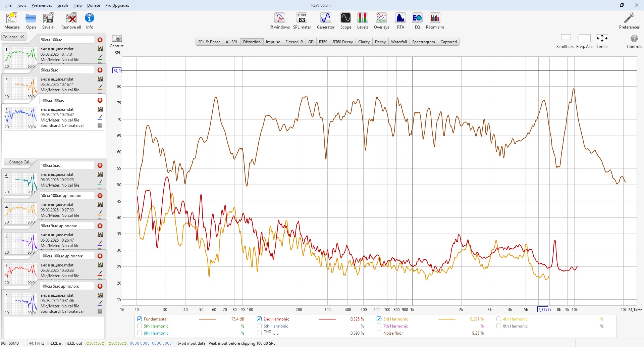Enable the 5th Harmonic checkbox
Image resolution: width=644 pixels, height=347 pixels.
[140, 326]
